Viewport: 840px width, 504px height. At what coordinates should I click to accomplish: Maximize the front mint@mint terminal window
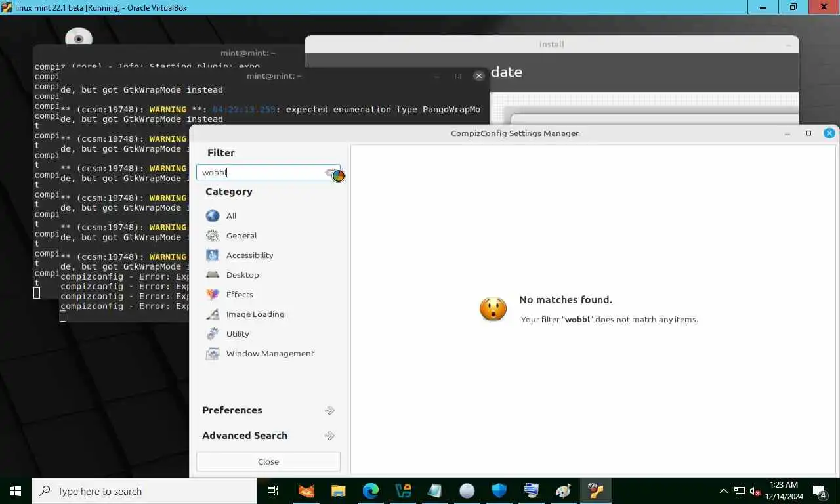[x=458, y=76]
